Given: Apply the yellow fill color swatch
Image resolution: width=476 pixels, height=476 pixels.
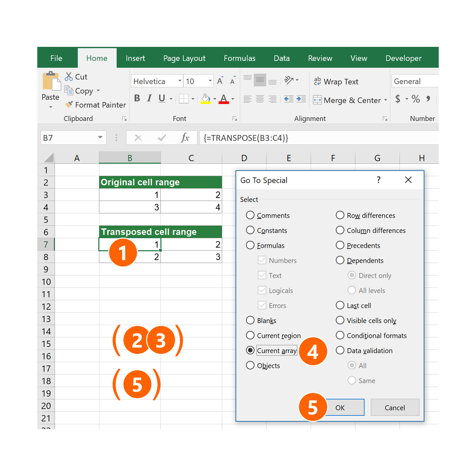Looking at the screenshot, I should [x=206, y=99].
